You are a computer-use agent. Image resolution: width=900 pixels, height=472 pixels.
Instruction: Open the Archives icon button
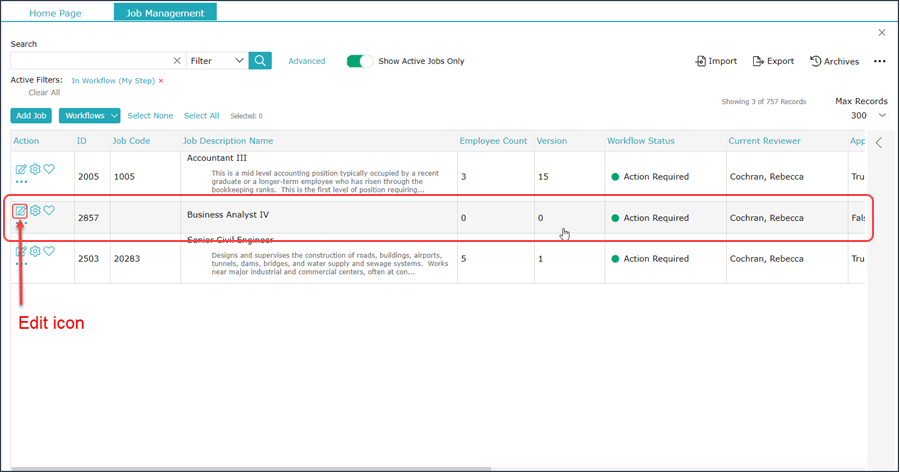point(834,61)
